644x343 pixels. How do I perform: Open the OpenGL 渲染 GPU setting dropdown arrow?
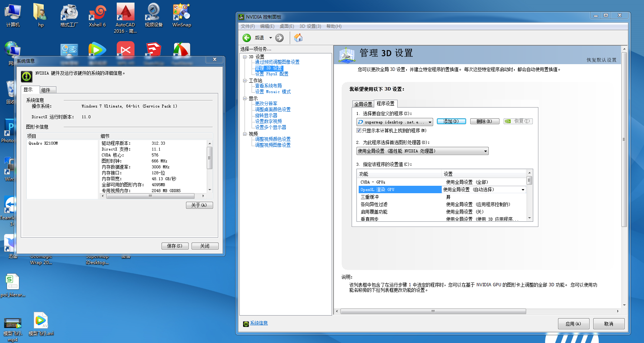tap(523, 189)
